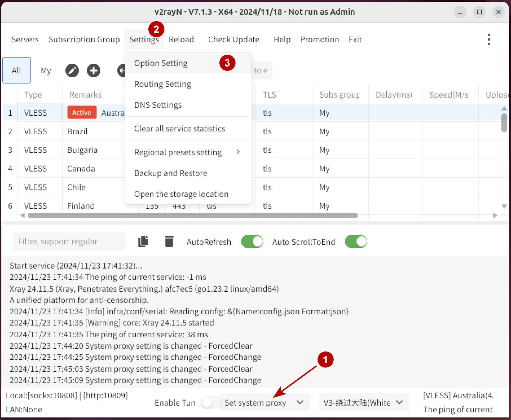Click the Promotion menu item
This screenshot has width=511, height=420.
coord(320,39)
